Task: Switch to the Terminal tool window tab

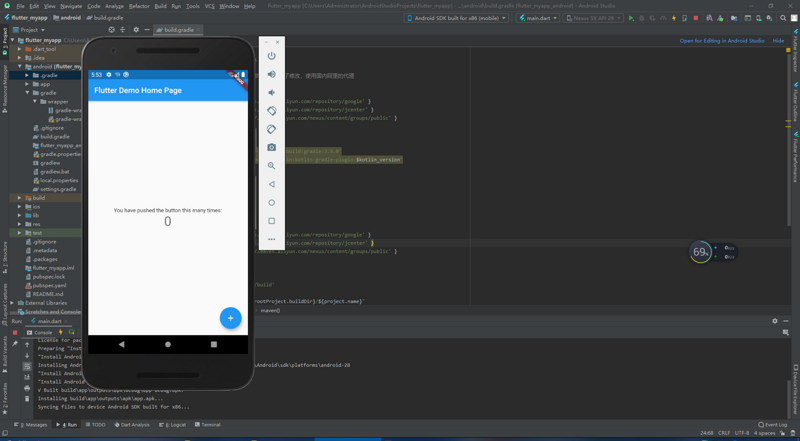Action: point(208,425)
